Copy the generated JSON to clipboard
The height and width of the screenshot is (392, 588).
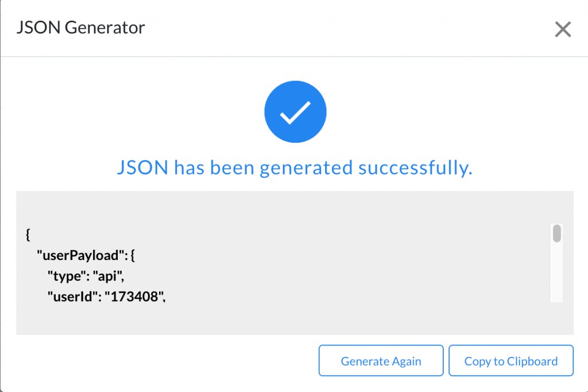coord(510,360)
